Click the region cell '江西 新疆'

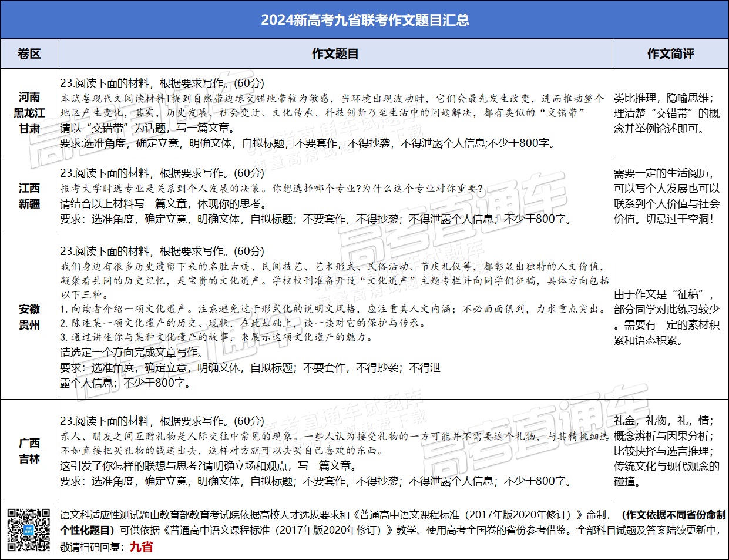29,196
